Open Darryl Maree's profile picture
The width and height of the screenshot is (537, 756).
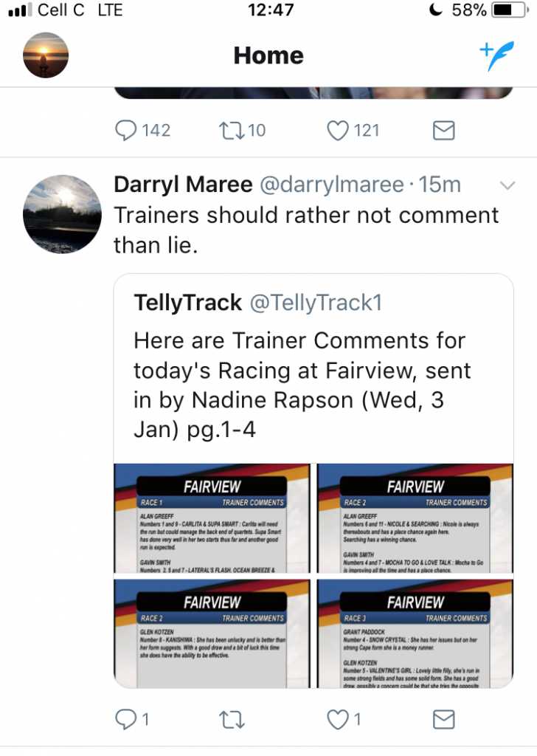pyautogui.click(x=62, y=214)
